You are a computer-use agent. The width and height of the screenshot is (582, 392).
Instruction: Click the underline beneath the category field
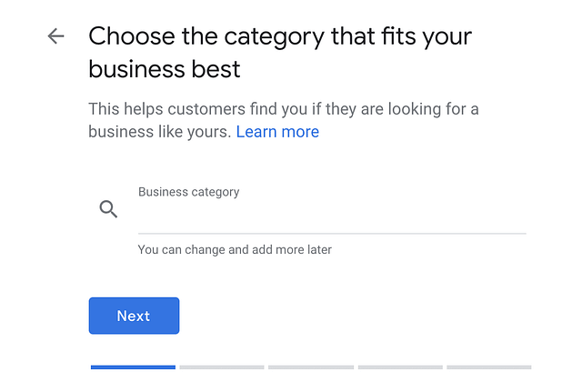pos(332,234)
